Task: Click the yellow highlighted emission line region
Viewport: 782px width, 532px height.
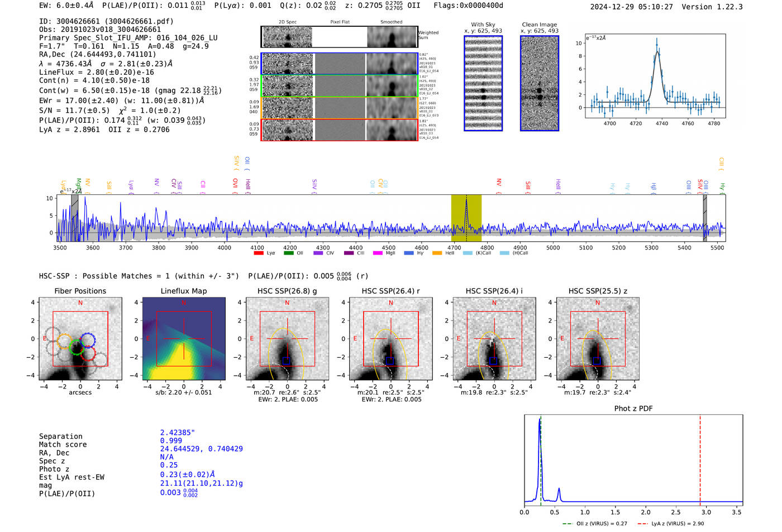Action: pos(466,218)
